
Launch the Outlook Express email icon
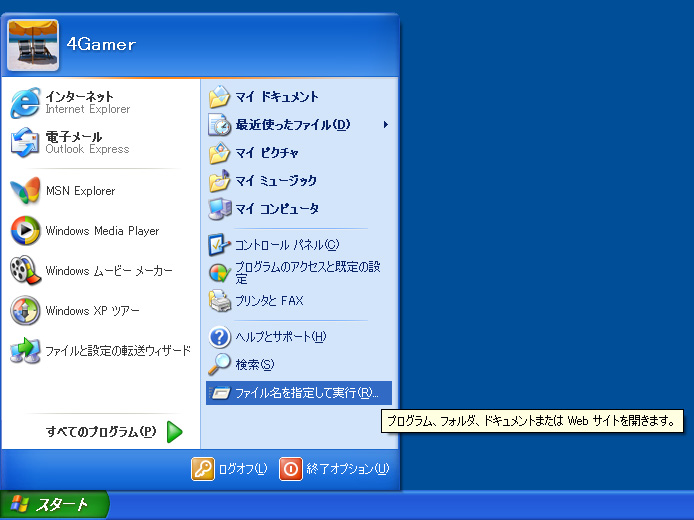(x=25, y=143)
